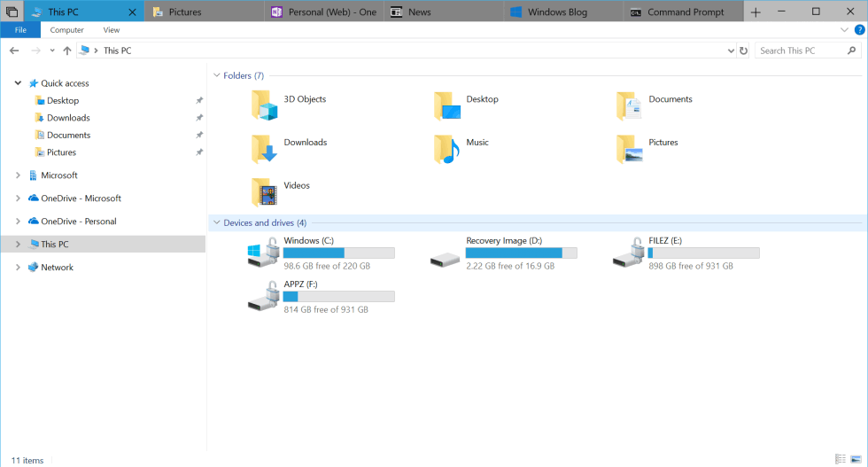Switch to the Command Prompt tab

pyautogui.click(x=684, y=12)
